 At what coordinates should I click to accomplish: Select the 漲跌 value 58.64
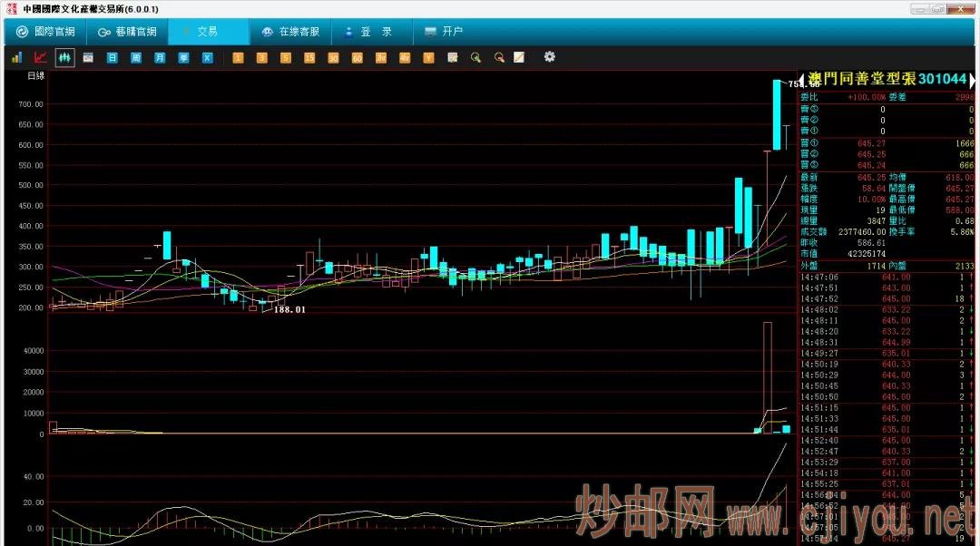point(874,188)
